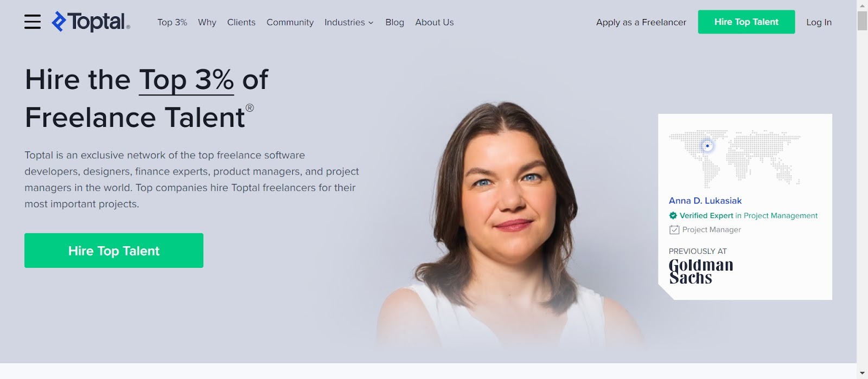Open the Top 3% menu item
This screenshot has height=379, width=868.
coord(172,22)
